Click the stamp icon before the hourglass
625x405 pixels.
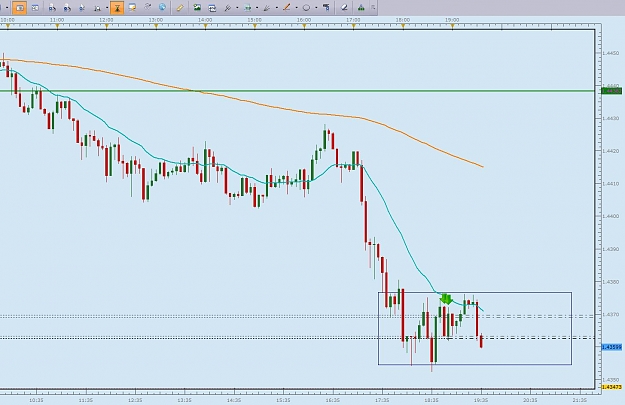click(x=97, y=8)
